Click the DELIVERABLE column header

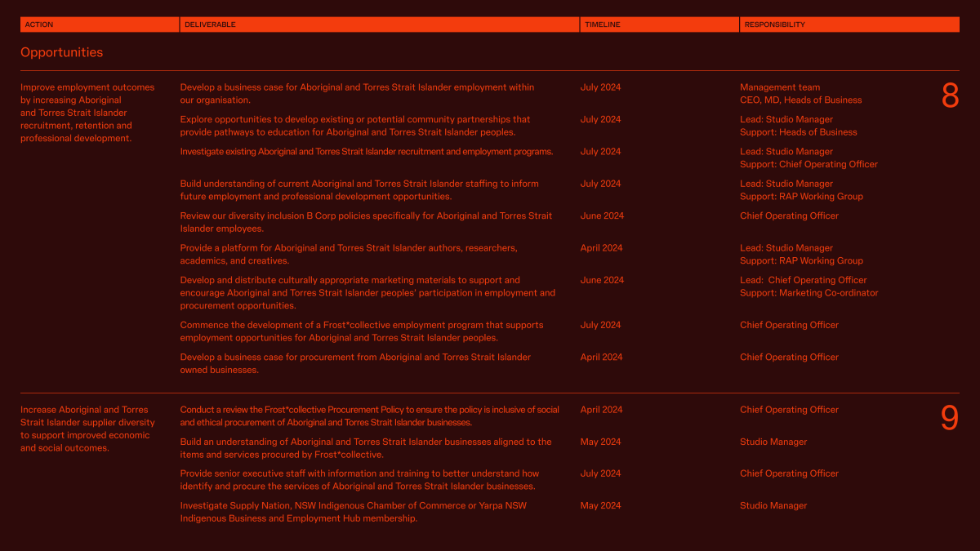(x=210, y=24)
